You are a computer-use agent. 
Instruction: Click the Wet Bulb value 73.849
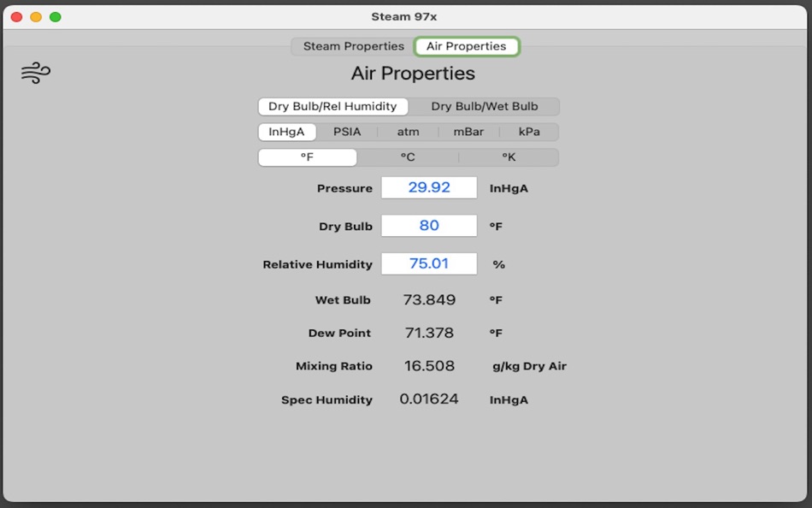(429, 299)
